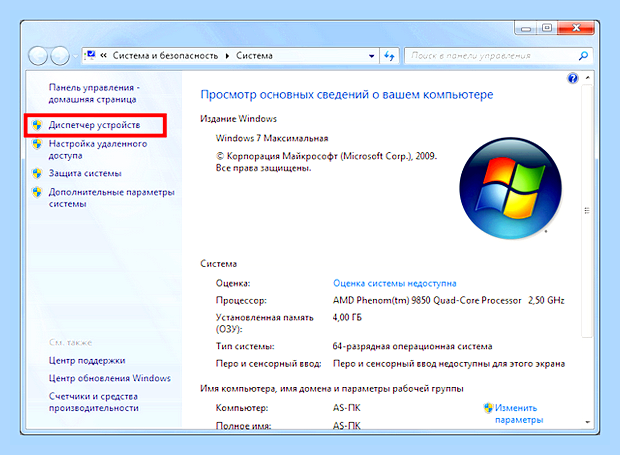This screenshot has height=455, width=620.
Task: Open Счетчики и средства производительности link
Action: (93, 402)
